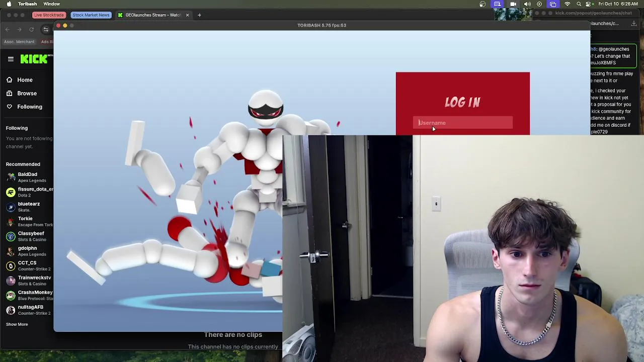Expand recommended list with Show More
Viewport: 644px width, 362px height.
pyautogui.click(x=17, y=324)
